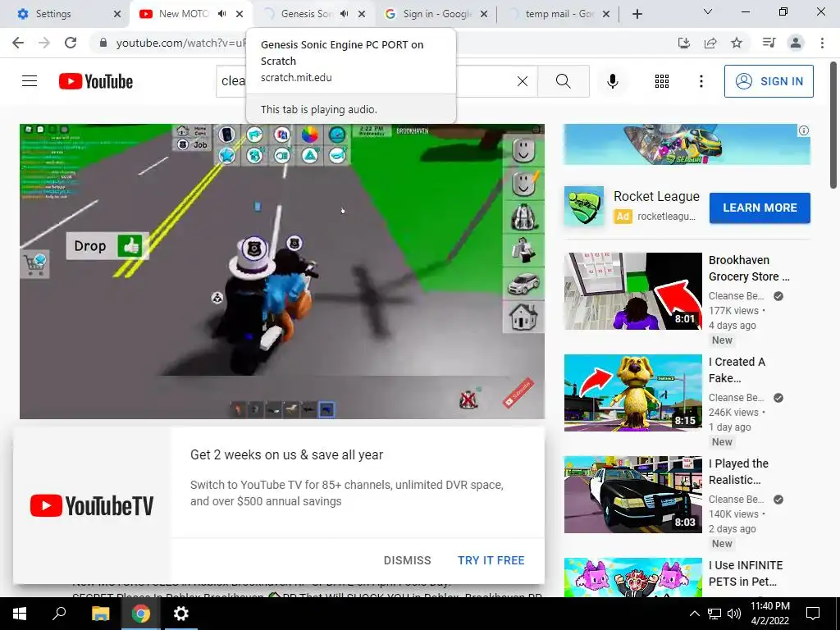Click the Rocket League ad logo
Image resolution: width=840 pixels, height=630 pixels.
point(584,206)
